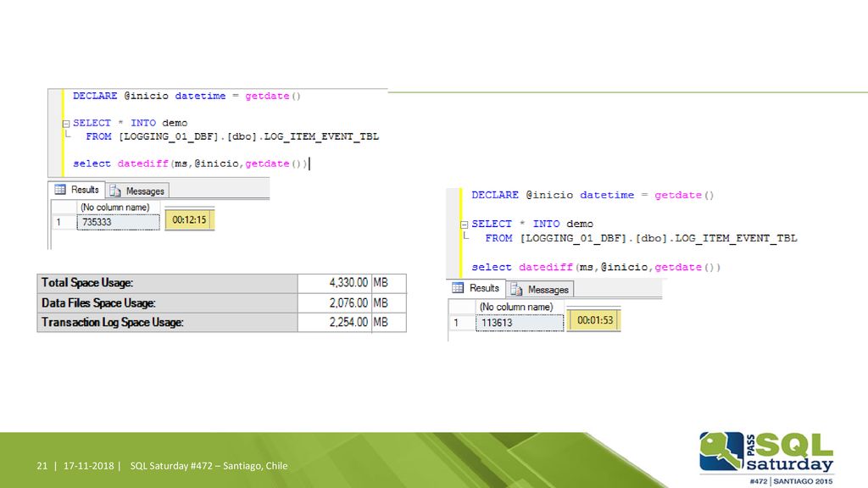The image size is (868, 488).
Task: Select result cell 113613
Action: pyautogui.click(x=520, y=323)
